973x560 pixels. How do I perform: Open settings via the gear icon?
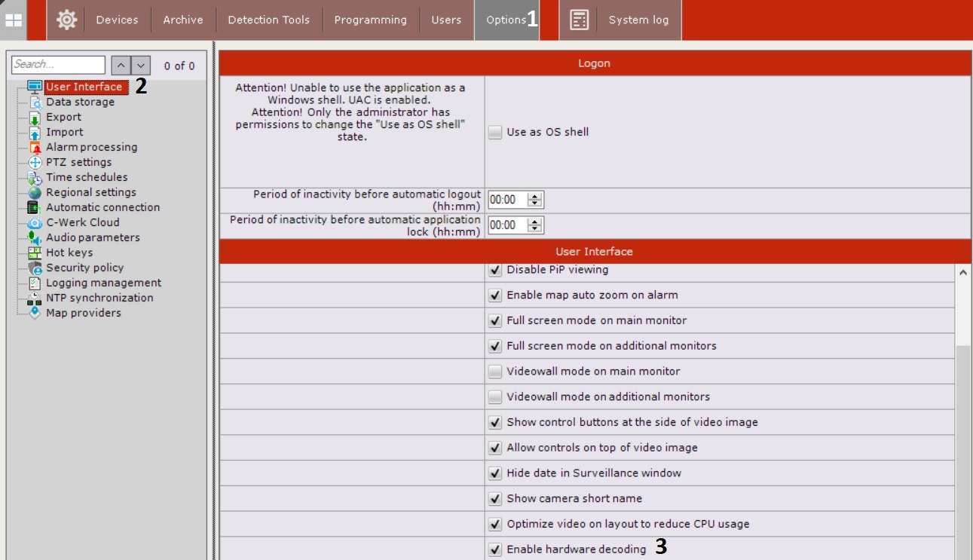tap(66, 20)
